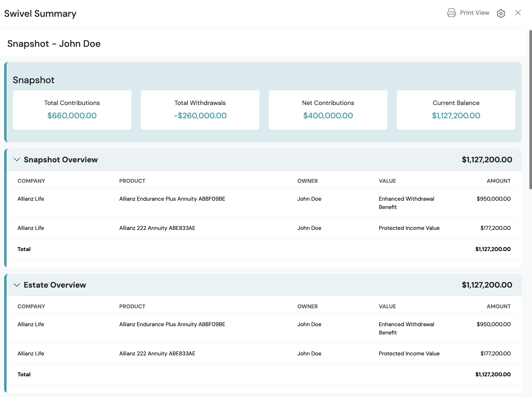Click PRODUCT column header in Estate Overview
The image size is (532, 397).
coord(132,306)
